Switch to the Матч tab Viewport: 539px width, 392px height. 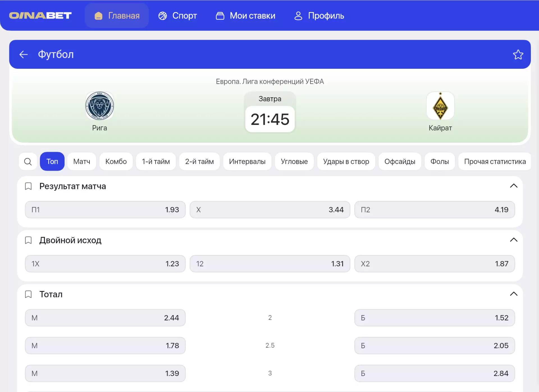point(82,161)
